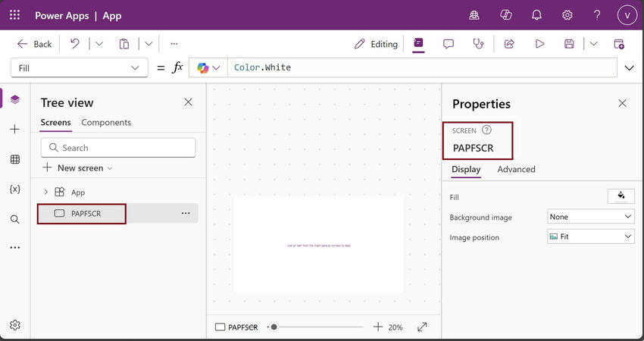Save the app with disk icon
Image resolution: width=644 pixels, height=341 pixels.
point(569,44)
